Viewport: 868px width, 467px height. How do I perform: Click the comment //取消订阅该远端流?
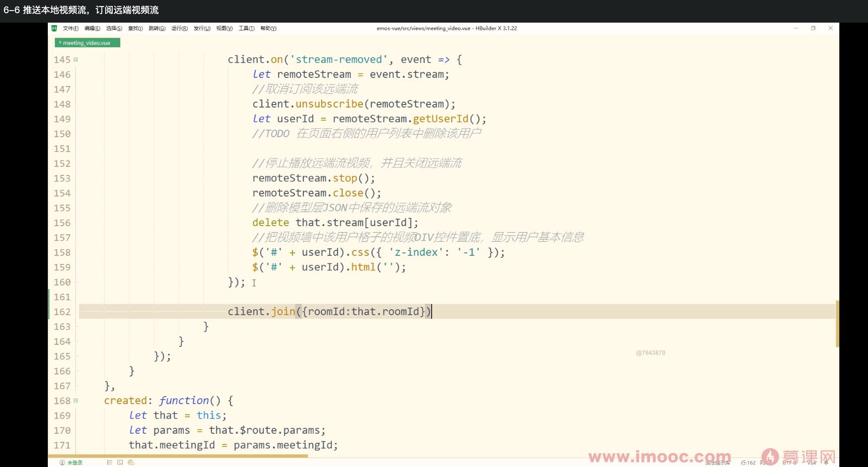click(305, 89)
